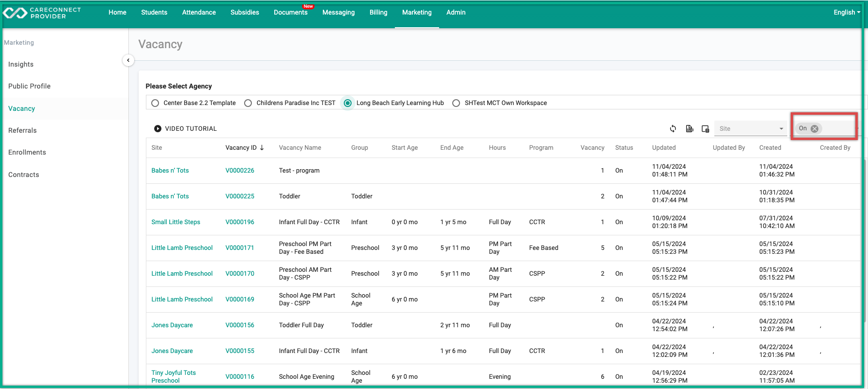Screen dimensions: 868x389
Task: Open Babes n' Tots link for Test - program
Action: [170, 171]
